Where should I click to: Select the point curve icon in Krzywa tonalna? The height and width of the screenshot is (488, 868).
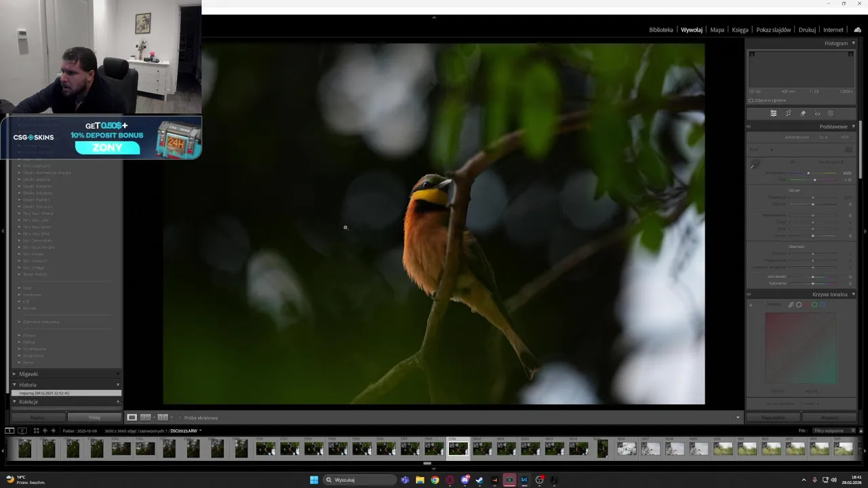799,305
